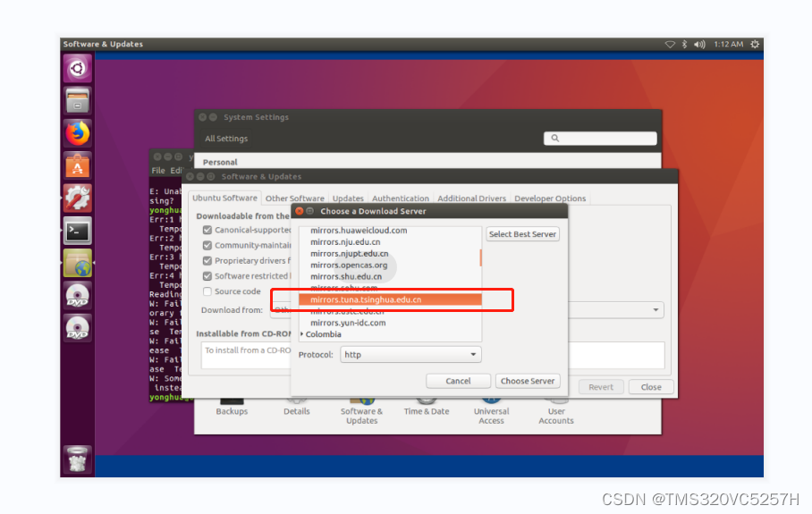
Task: Open the session gear menu in top panel
Action: coord(755,45)
